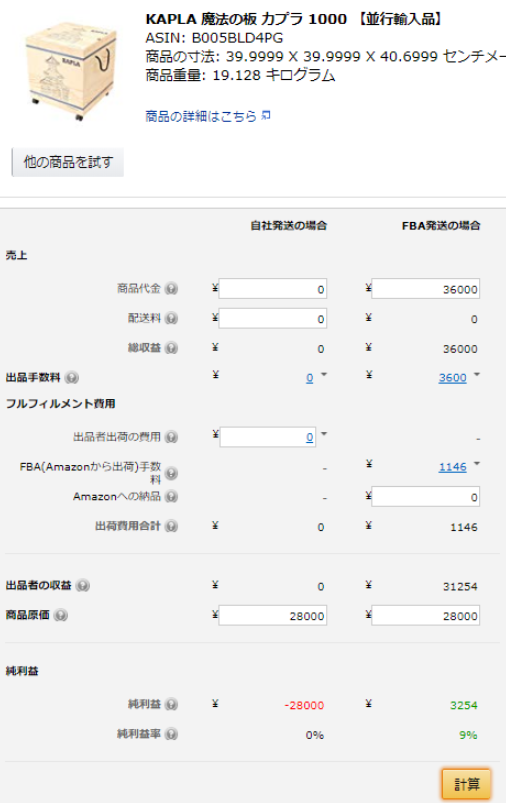Click the ASIN: B005BLD4PG text

pos(214,38)
